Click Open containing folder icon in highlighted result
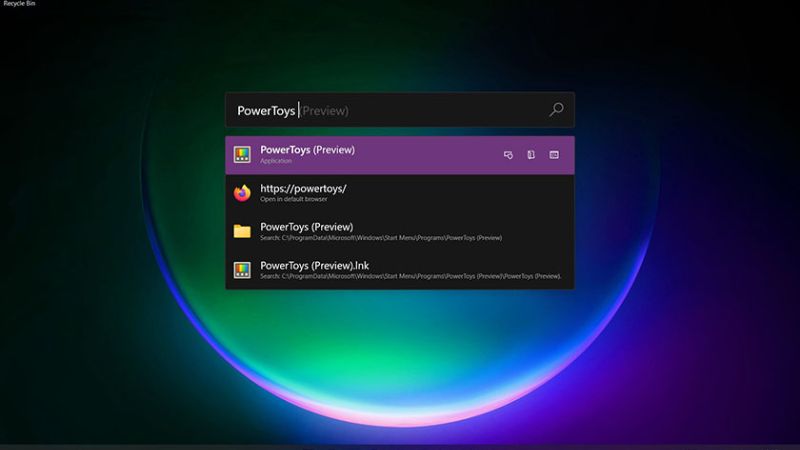800x450 pixels. point(531,155)
